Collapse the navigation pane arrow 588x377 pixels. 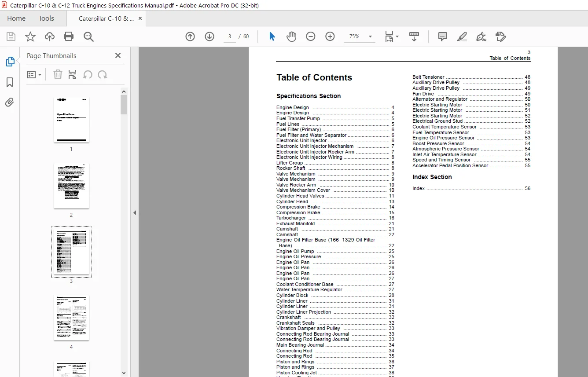click(135, 212)
